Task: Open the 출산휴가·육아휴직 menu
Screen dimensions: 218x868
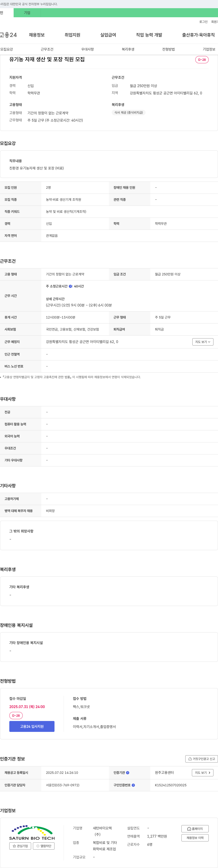Action: 198,35
